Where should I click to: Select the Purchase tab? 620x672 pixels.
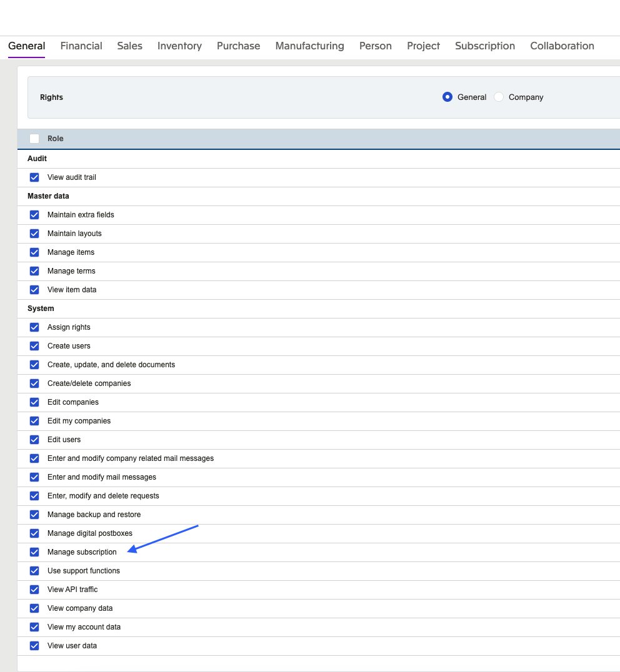(x=238, y=46)
